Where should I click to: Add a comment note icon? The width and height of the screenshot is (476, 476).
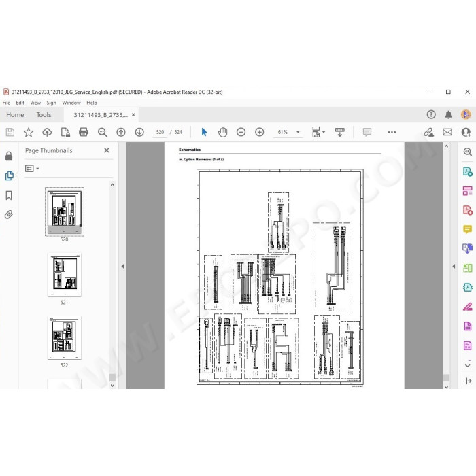(x=367, y=132)
